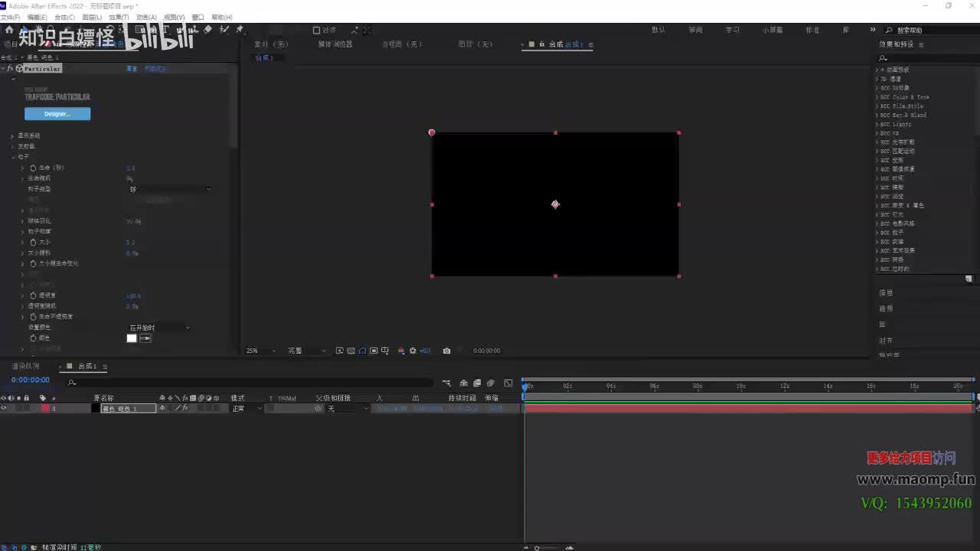Collapse the Particular effect group
This screenshot has width=980, height=551.
pyautogui.click(x=3, y=69)
